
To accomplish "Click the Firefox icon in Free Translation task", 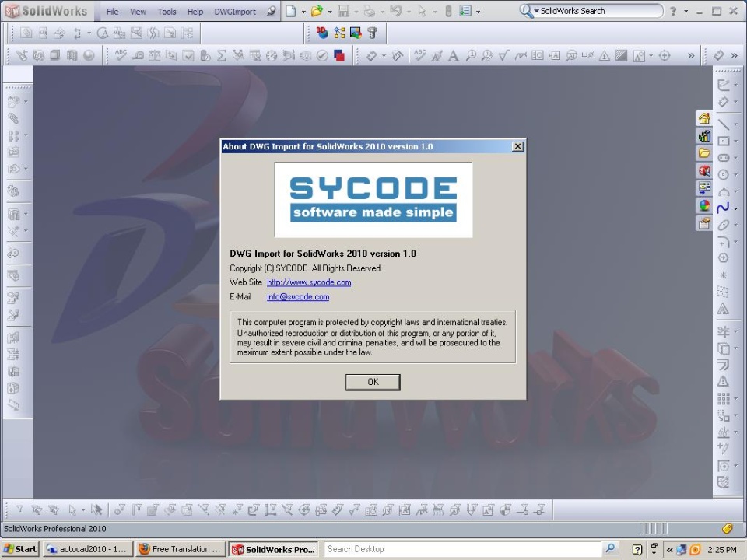I will coord(144,549).
